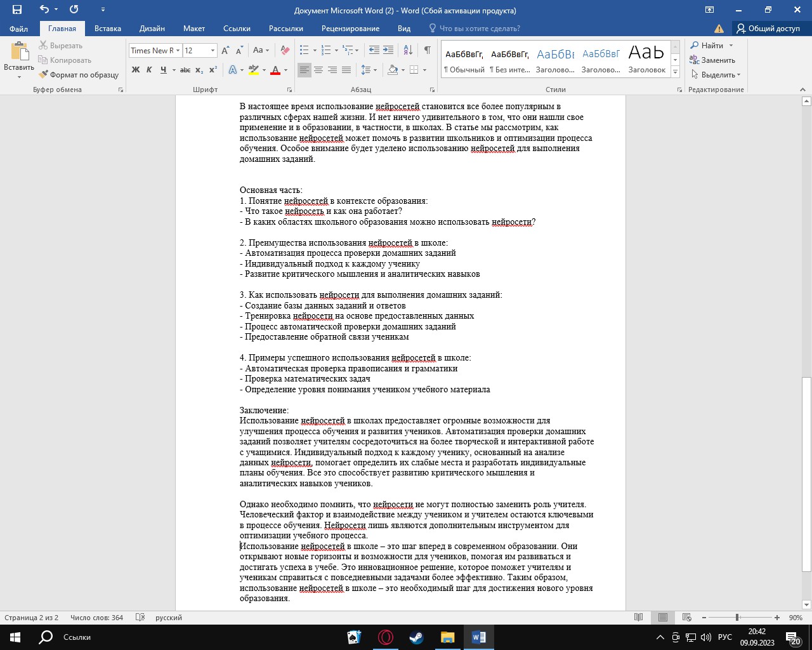This screenshot has width=812, height=650.
Task: Open the Файл tab
Action: point(19,29)
